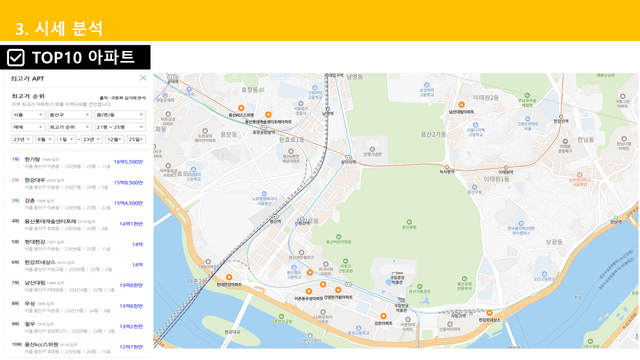
Task: Open the 최고가 순위 sort dropdown
Action: coord(69,127)
